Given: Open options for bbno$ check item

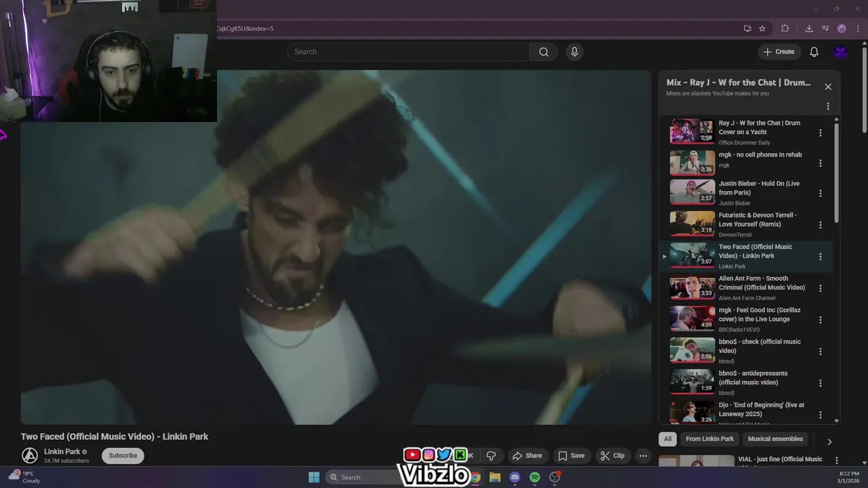Looking at the screenshot, I should 821,352.
